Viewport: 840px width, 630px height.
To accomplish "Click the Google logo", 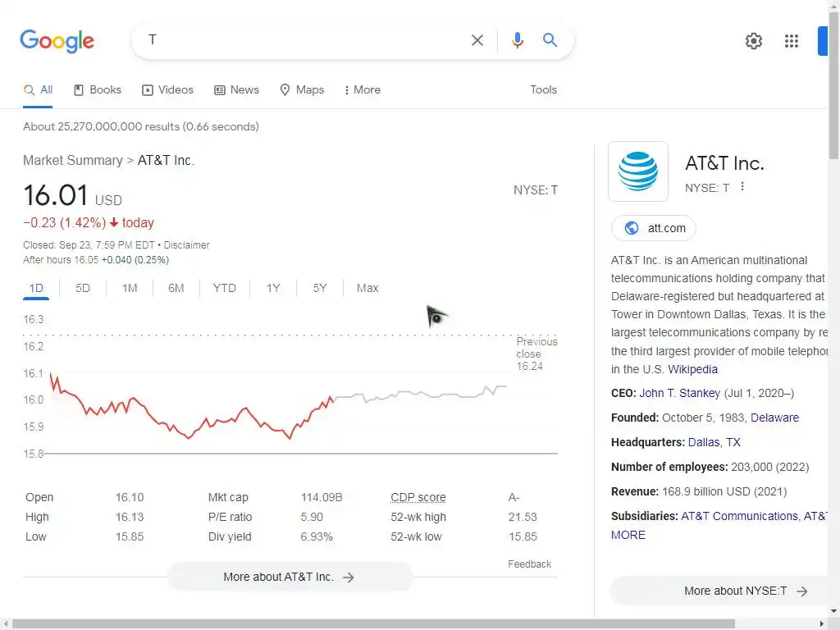I will pos(57,40).
